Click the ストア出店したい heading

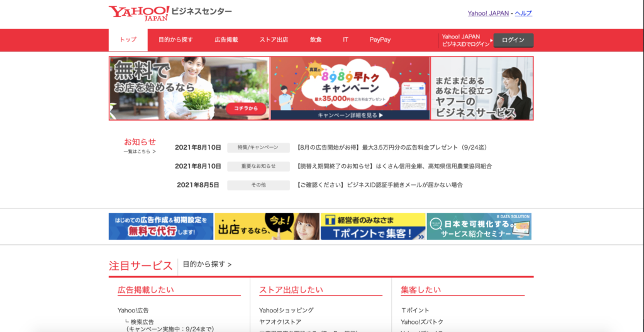pos(291,290)
